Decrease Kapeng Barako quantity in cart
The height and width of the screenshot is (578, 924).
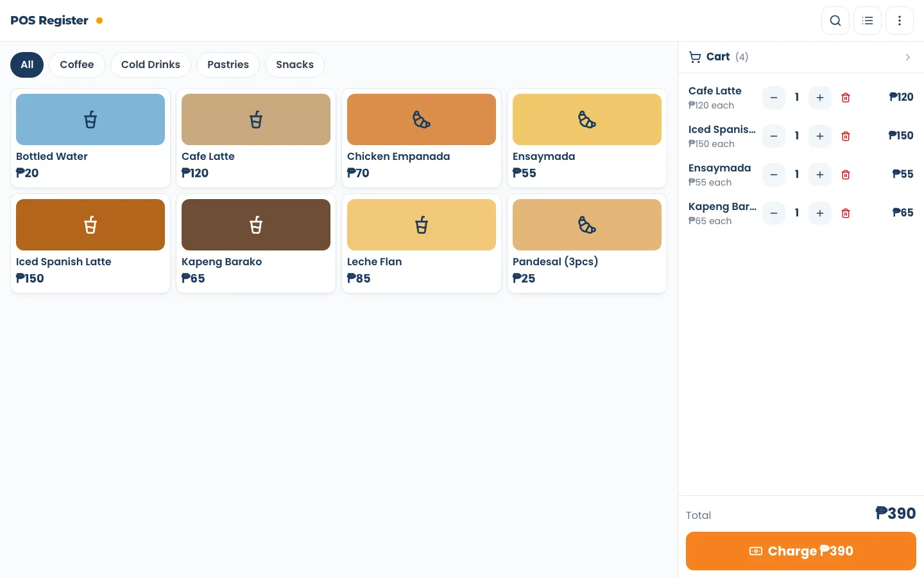774,213
